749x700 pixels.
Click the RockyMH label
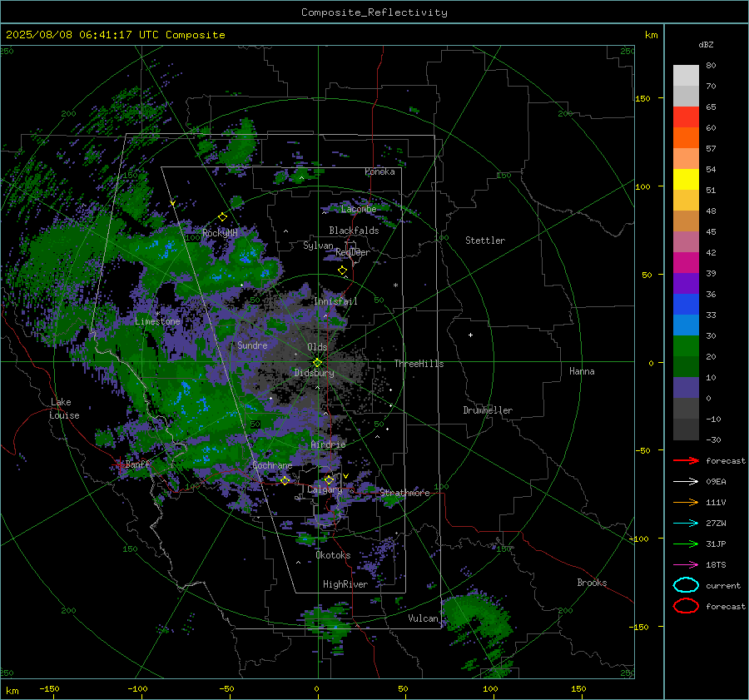220,233
